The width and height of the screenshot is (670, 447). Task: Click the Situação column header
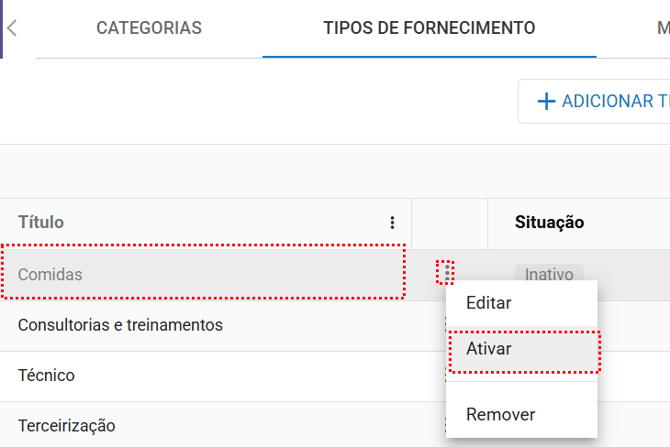[x=549, y=222]
